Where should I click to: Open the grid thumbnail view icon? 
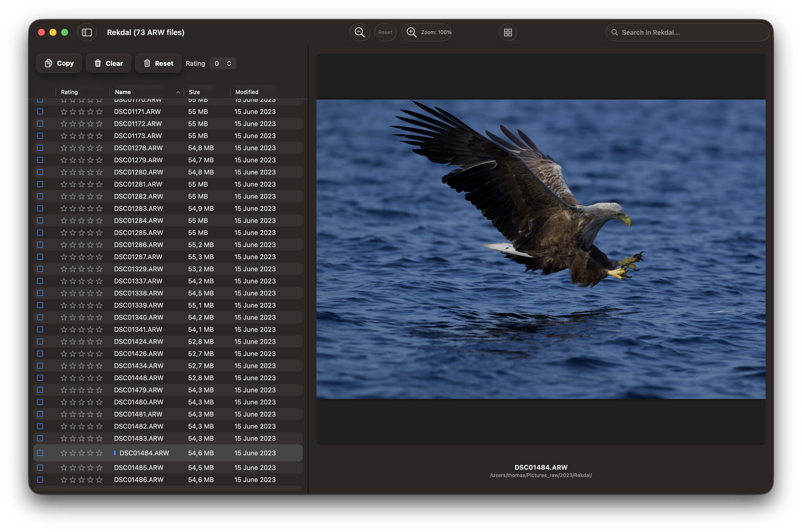click(x=507, y=32)
